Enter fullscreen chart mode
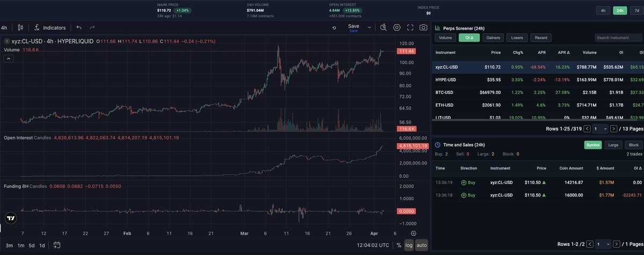 pos(410,27)
